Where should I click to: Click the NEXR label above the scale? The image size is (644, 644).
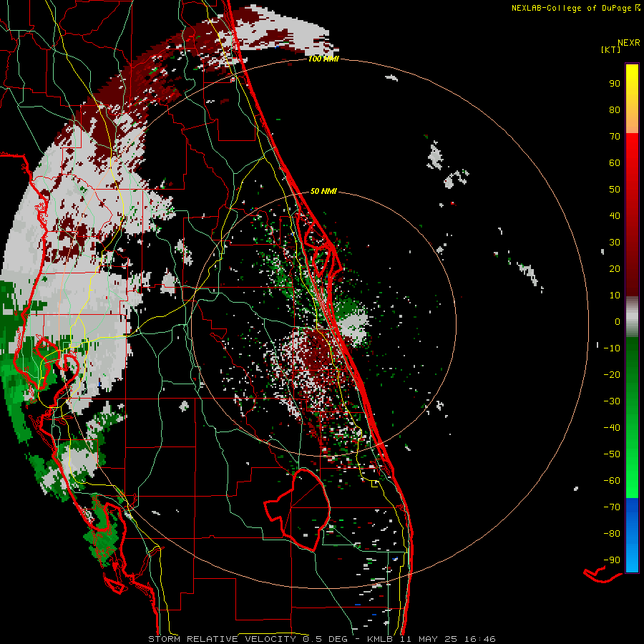629,43
